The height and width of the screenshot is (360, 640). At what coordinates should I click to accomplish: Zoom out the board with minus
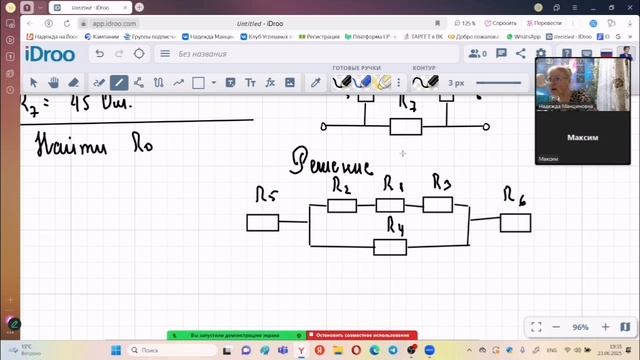pos(556,327)
